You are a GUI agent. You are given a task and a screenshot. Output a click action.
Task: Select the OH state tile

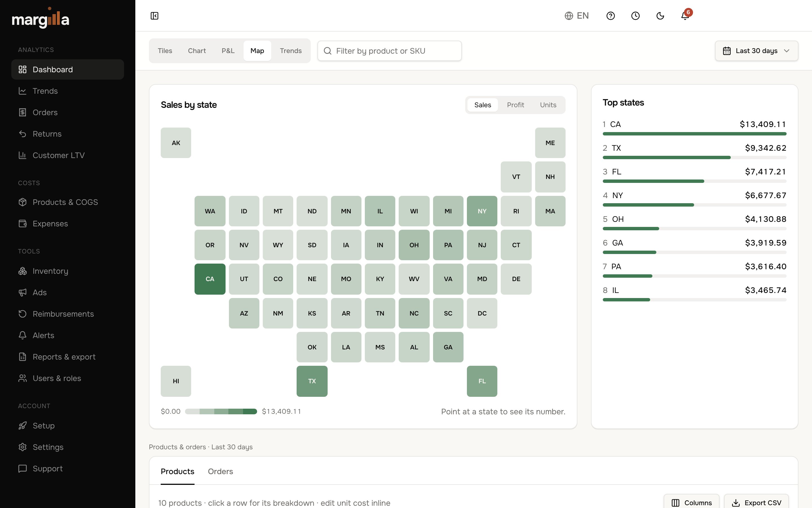414,245
